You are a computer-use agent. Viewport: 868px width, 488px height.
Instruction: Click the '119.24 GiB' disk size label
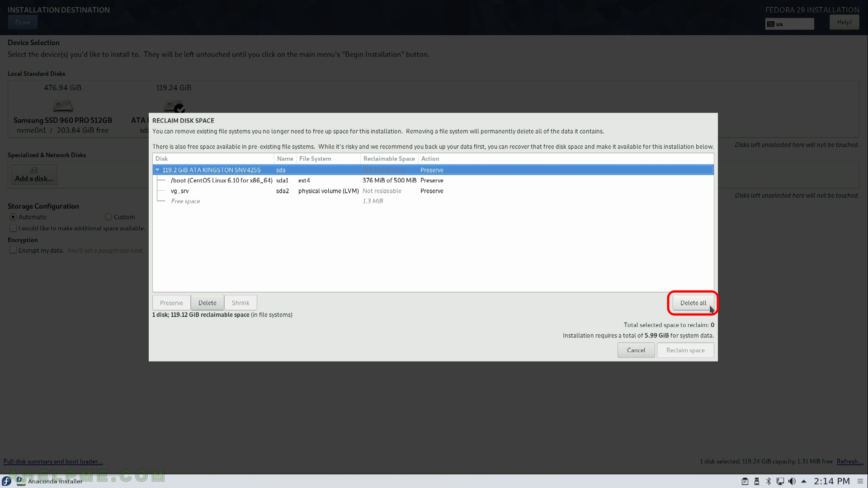pyautogui.click(x=174, y=88)
